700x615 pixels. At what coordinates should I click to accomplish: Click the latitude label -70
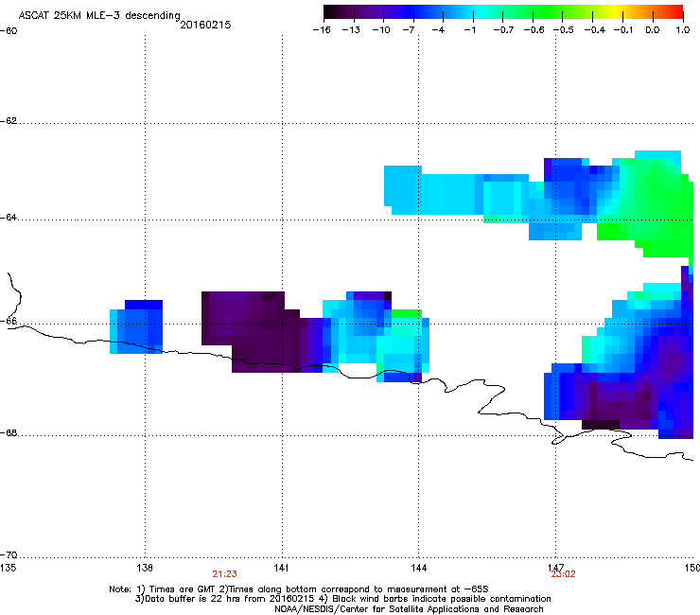click(9, 555)
